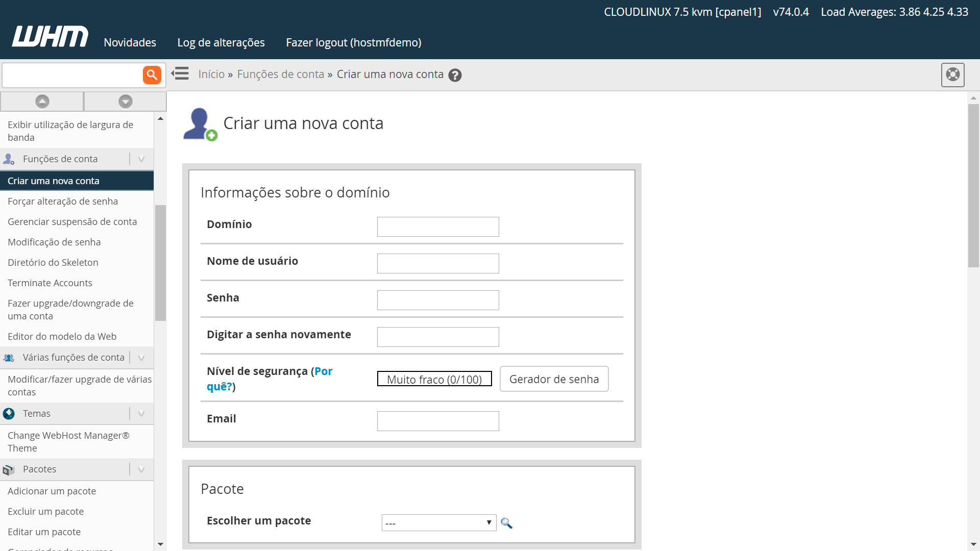Click the Gerador de senha button
The width and height of the screenshot is (980, 551).
[554, 379]
